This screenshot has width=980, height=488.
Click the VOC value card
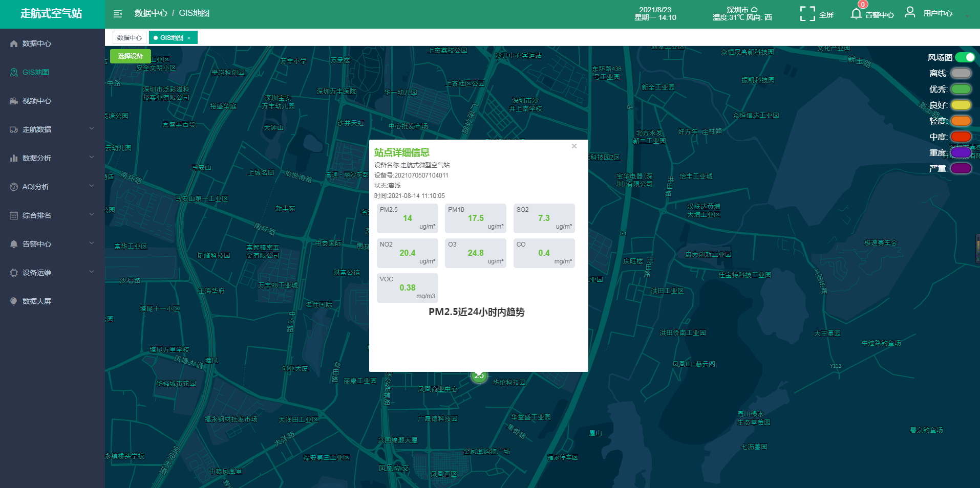(408, 288)
